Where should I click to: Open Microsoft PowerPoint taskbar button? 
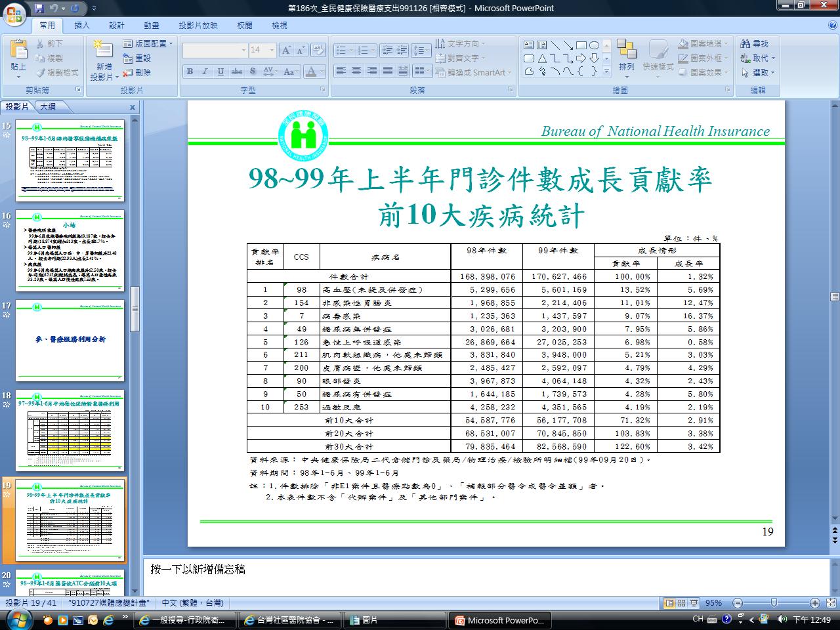point(499,620)
